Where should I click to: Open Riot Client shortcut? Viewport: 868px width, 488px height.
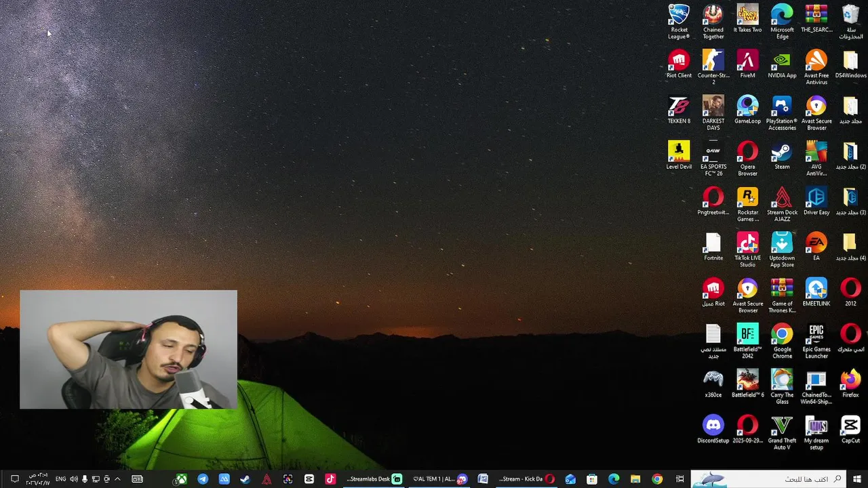point(679,64)
